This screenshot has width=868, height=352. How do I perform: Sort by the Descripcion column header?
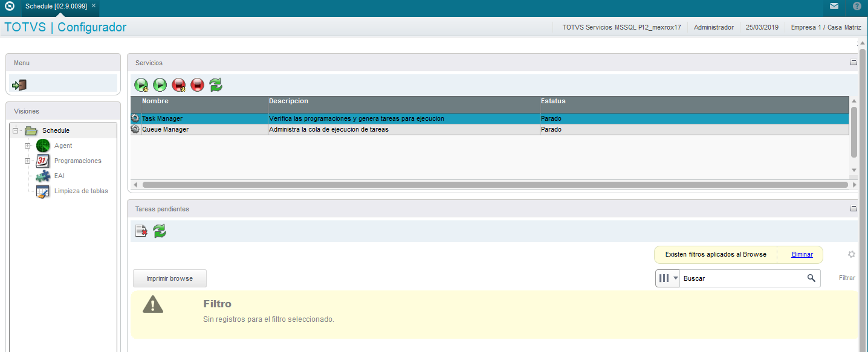pyautogui.click(x=404, y=104)
